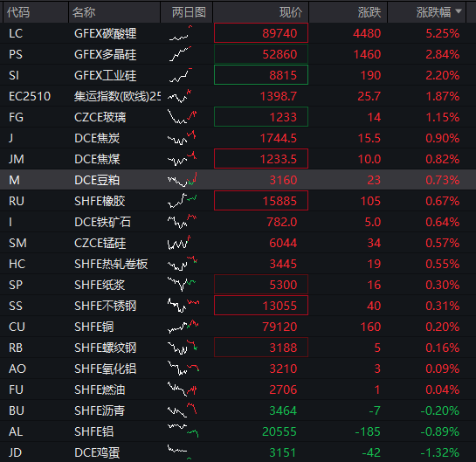The height and width of the screenshot is (462, 476).
Task: Open DCE焦煤 two-day mini chart
Action: point(183,159)
